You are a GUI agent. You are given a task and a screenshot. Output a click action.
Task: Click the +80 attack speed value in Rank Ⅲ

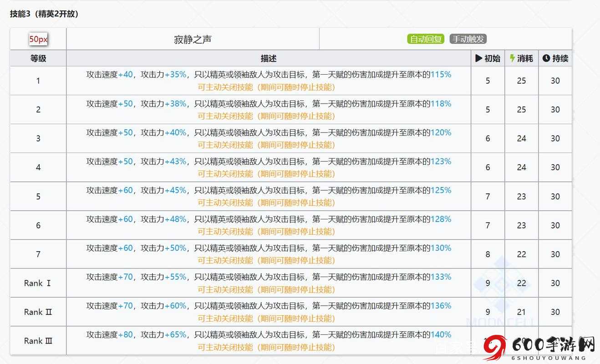point(125,335)
